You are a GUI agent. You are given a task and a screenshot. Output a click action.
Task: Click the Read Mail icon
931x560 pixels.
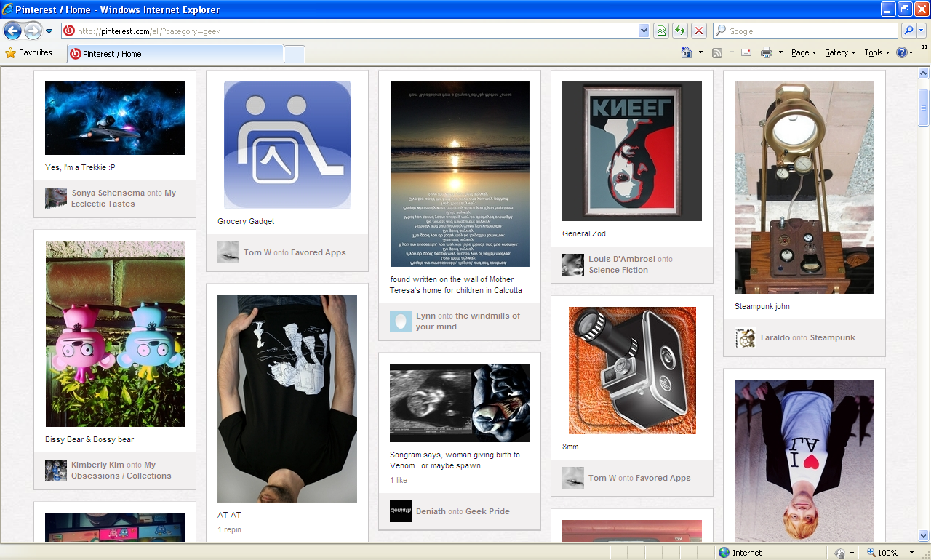tap(746, 52)
